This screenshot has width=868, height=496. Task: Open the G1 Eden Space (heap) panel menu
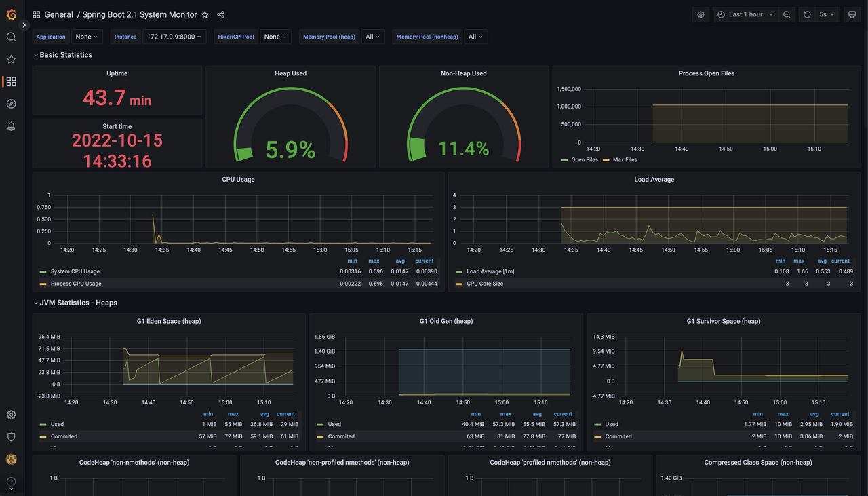(168, 321)
